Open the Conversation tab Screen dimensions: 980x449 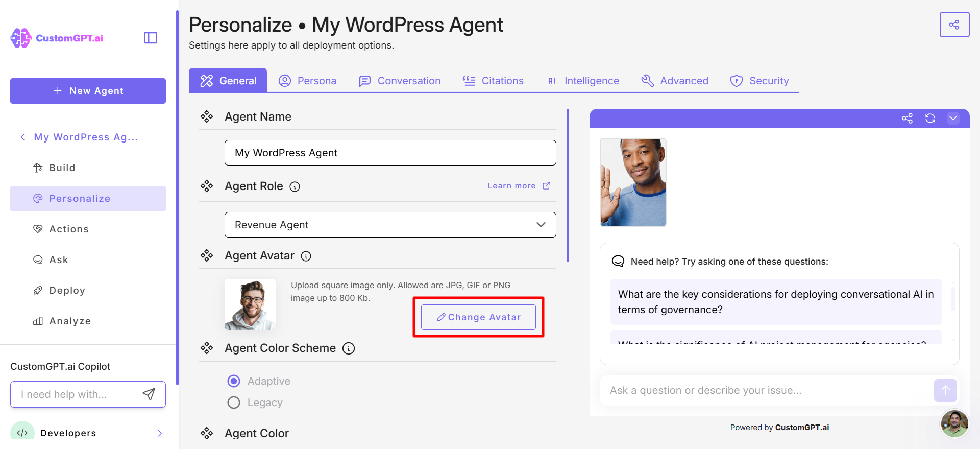coord(400,81)
